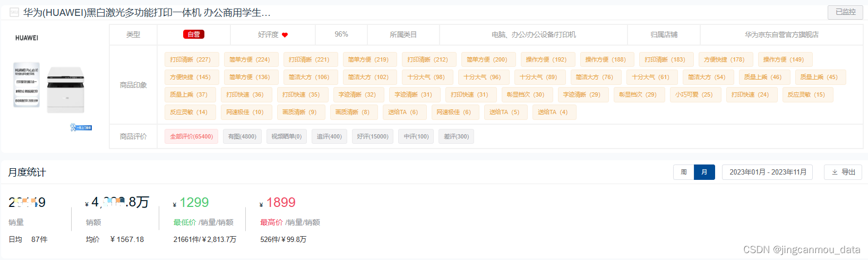Click the red 自营 self-operated badge
The image size is (868, 260).
[194, 34]
